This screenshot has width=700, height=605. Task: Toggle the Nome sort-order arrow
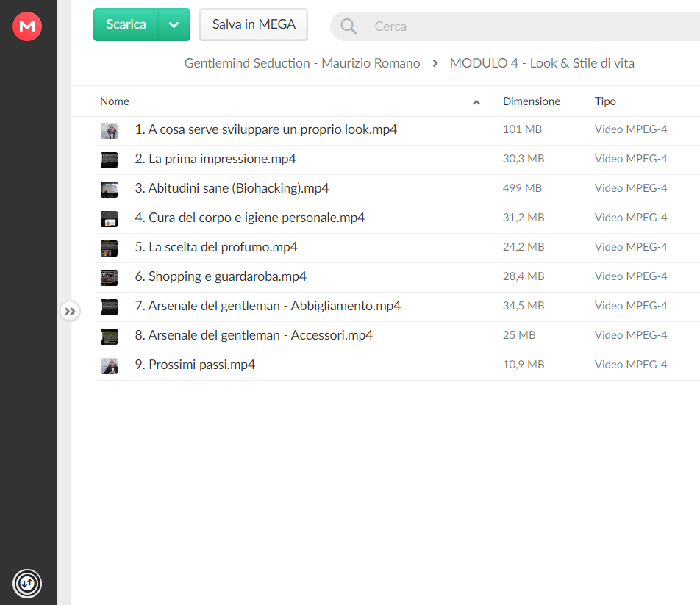[476, 102]
